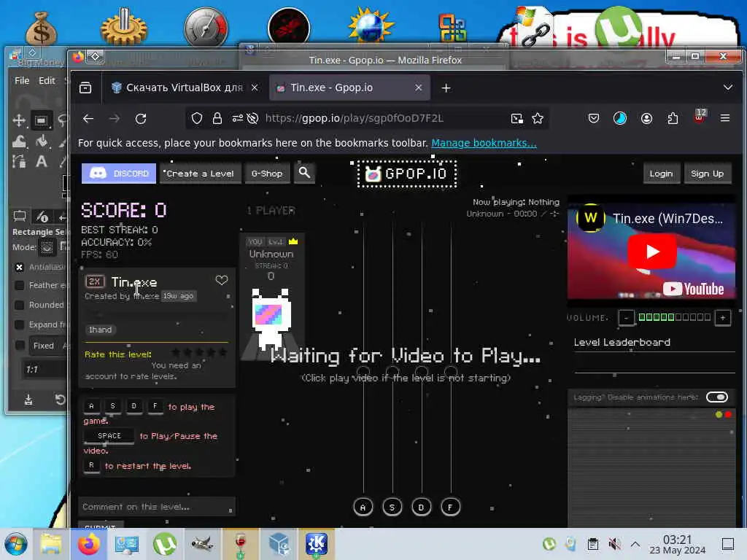This screenshot has width=747, height=560.
Task: Click the search magnifier icon on Gpop.io
Action: coord(304,174)
